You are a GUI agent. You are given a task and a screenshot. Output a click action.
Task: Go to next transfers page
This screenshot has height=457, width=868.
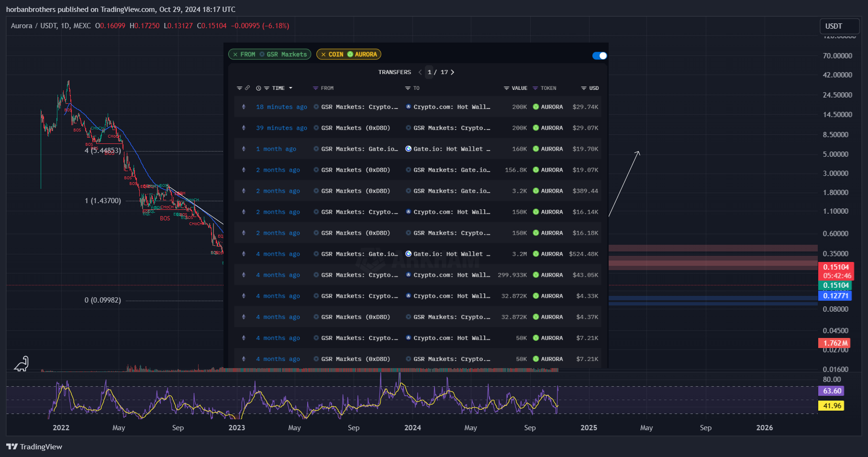coord(452,72)
